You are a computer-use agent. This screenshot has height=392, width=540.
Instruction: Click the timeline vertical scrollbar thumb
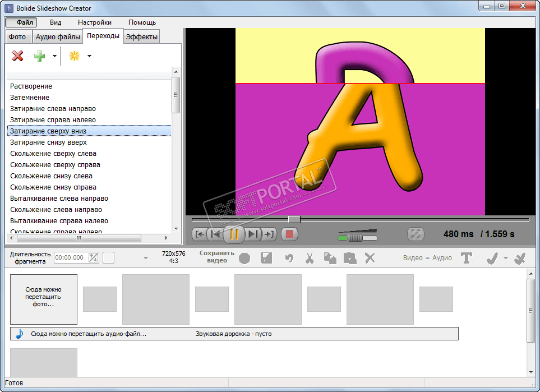click(x=530, y=311)
